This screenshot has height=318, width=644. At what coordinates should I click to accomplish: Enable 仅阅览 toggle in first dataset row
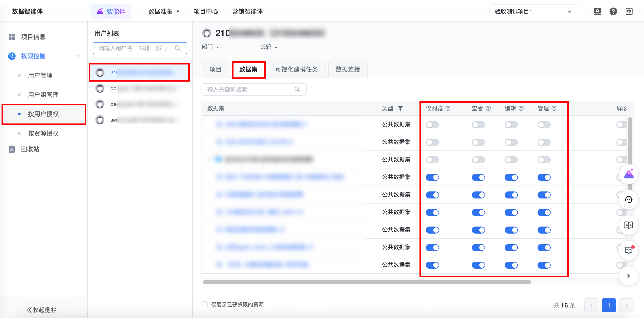coord(432,125)
